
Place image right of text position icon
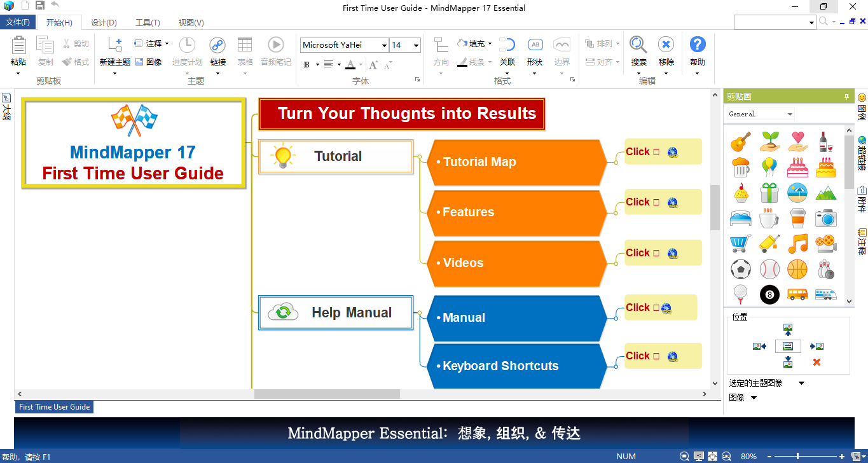click(816, 347)
